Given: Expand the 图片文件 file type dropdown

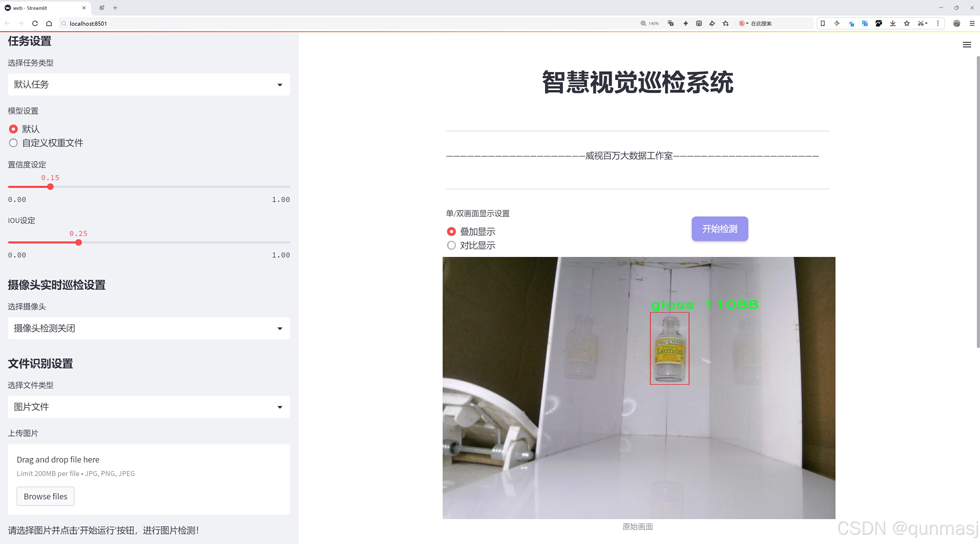Looking at the screenshot, I should point(149,407).
